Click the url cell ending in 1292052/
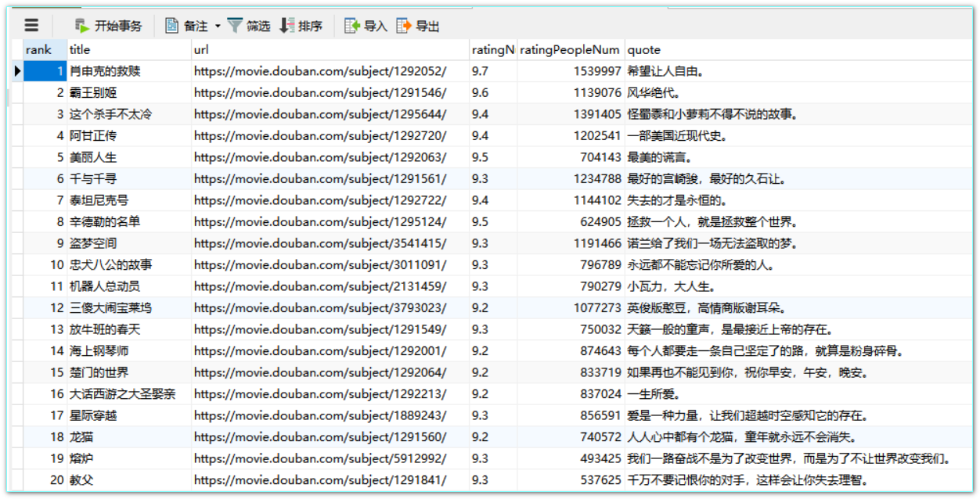 (330, 71)
